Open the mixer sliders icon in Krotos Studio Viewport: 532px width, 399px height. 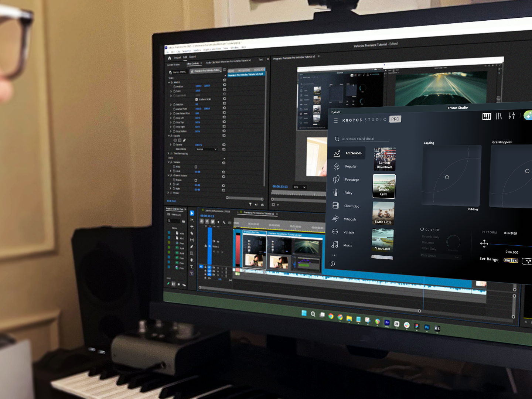(512, 116)
